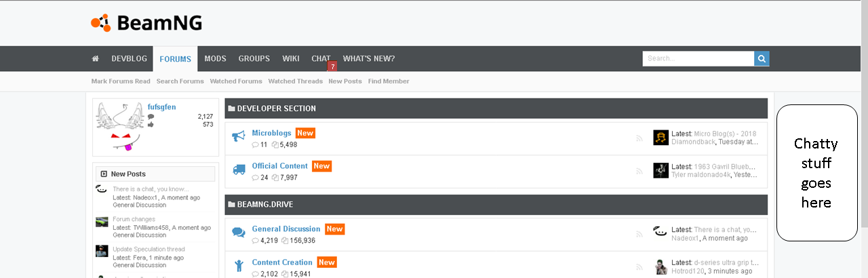Open Watched Forums
This screenshot has width=868, height=278.
point(236,81)
